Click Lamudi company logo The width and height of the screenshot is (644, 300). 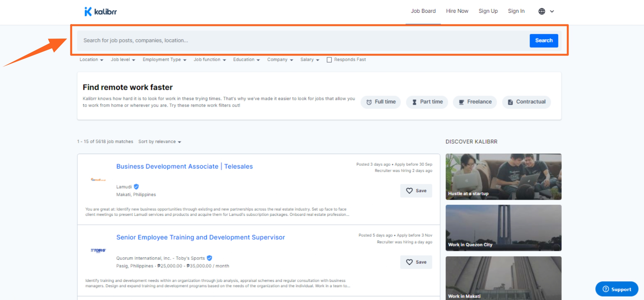pos(98,180)
